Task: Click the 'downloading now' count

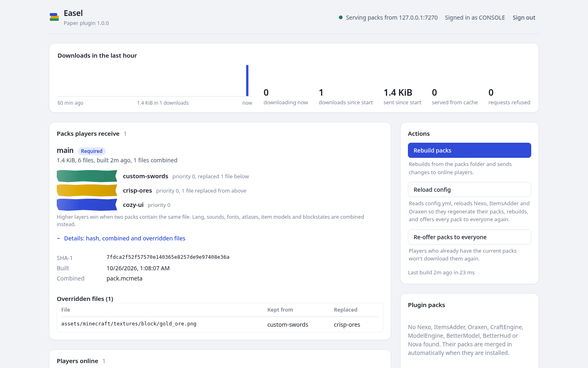Action: pos(266,92)
